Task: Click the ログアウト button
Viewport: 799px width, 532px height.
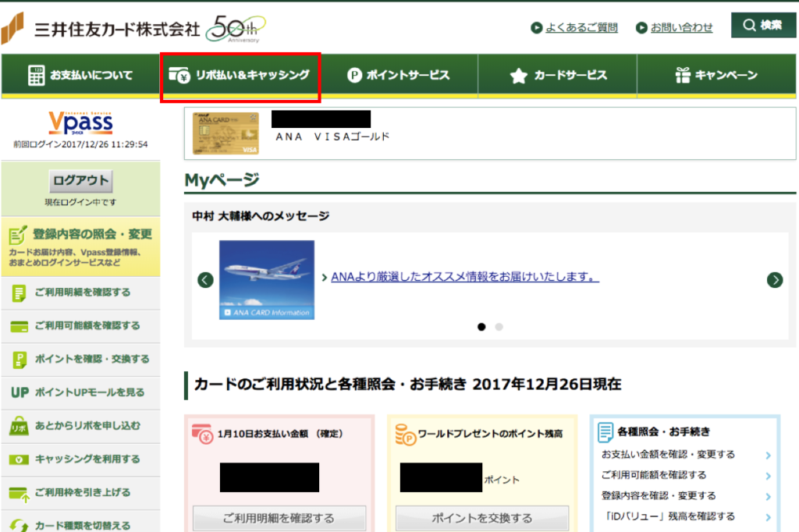Action: coord(80,180)
